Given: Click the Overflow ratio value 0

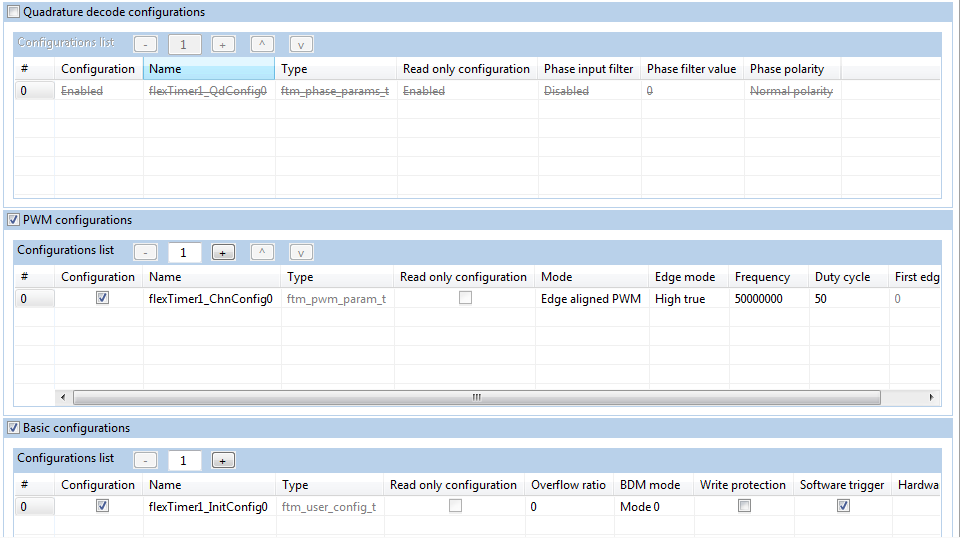Looking at the screenshot, I should click(x=569, y=507).
